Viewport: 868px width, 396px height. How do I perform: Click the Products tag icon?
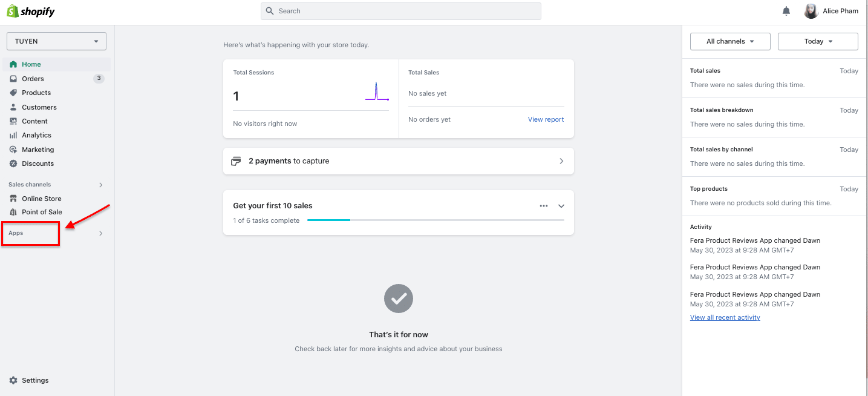click(13, 93)
